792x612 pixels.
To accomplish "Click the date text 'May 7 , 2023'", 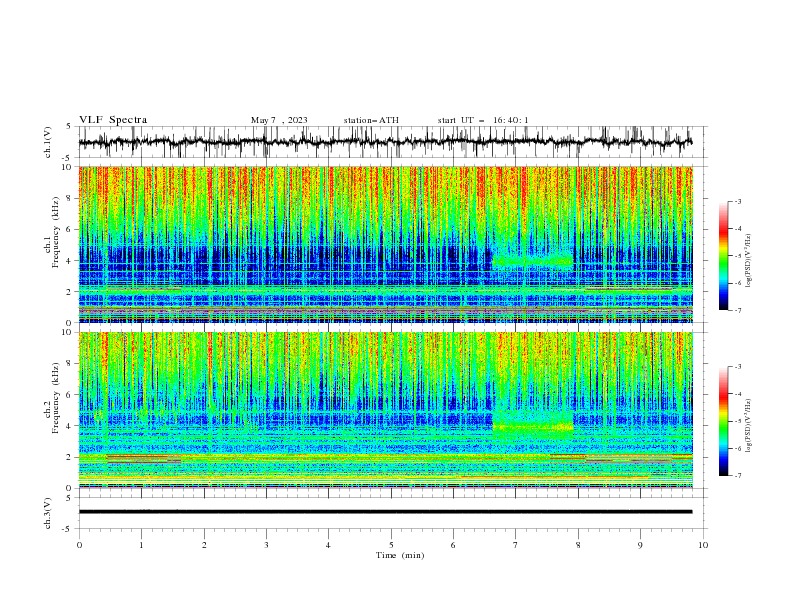I will pos(279,120).
